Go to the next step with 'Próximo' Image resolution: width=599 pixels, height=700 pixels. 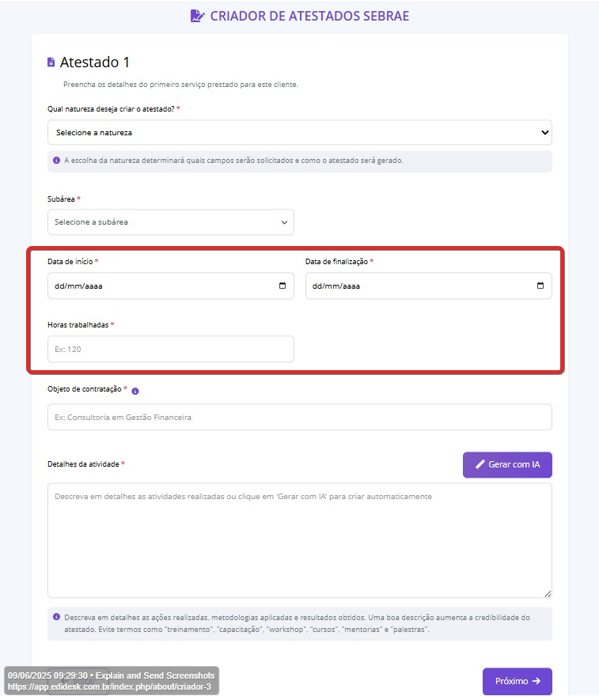point(517,681)
